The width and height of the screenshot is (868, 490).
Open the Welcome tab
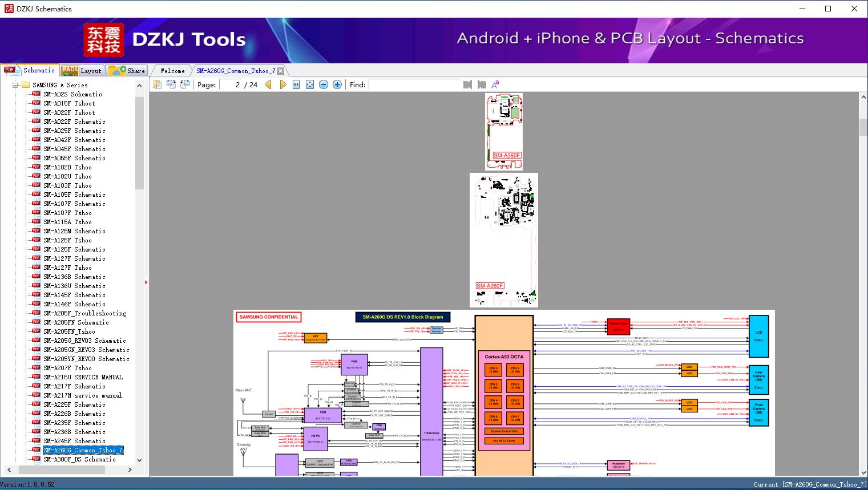click(172, 71)
